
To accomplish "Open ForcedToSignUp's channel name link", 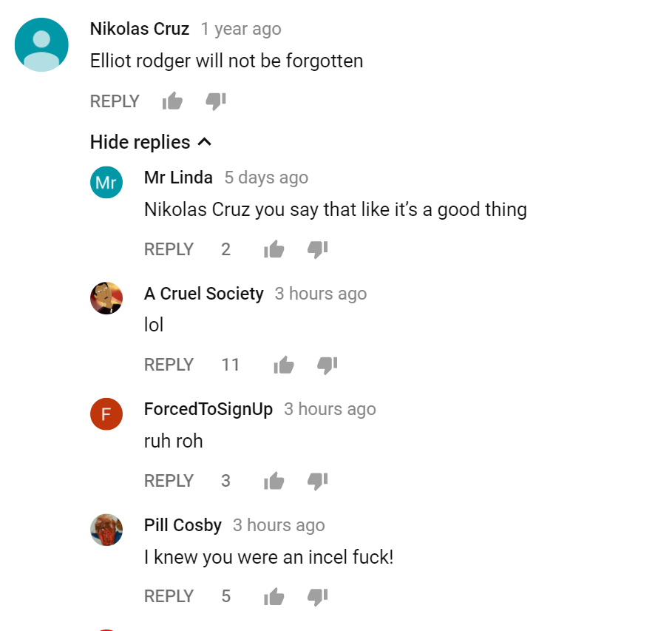I will coord(208,409).
